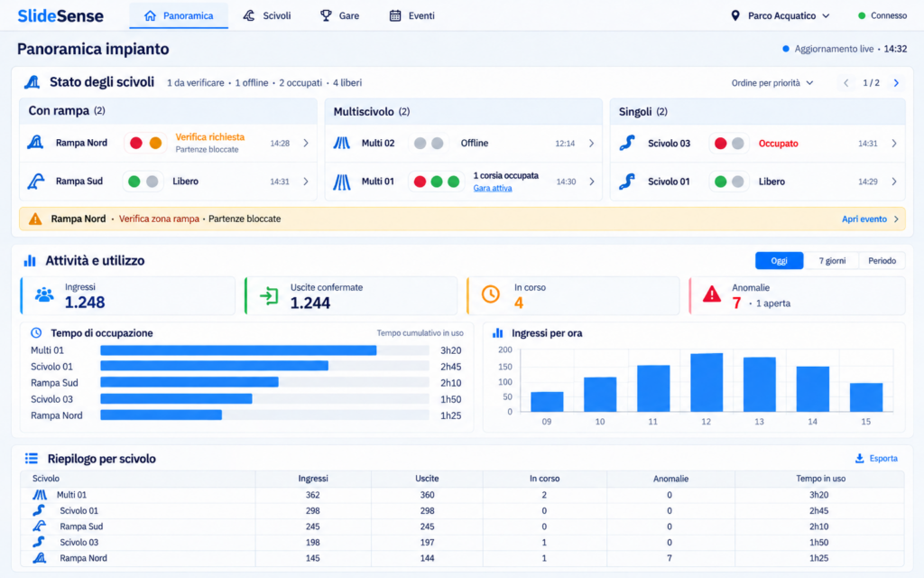Click Multi 01 three-lane status lights
The image size is (924, 578).
(x=437, y=182)
